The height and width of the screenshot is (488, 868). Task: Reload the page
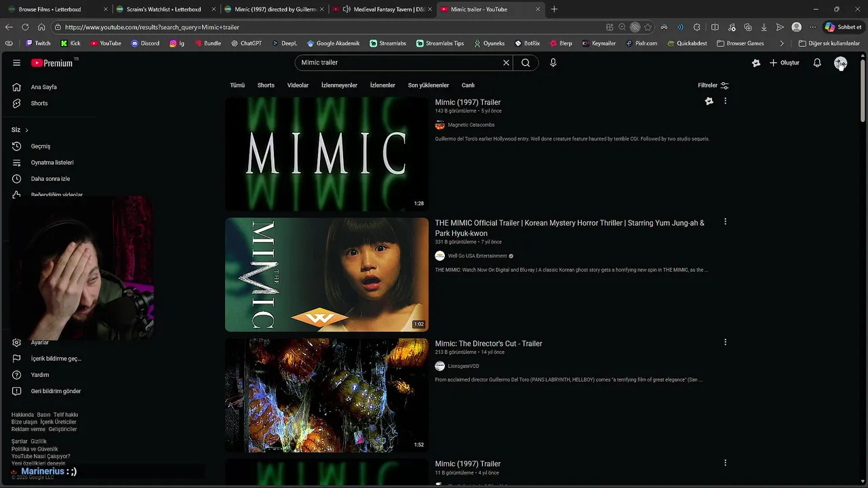click(25, 27)
